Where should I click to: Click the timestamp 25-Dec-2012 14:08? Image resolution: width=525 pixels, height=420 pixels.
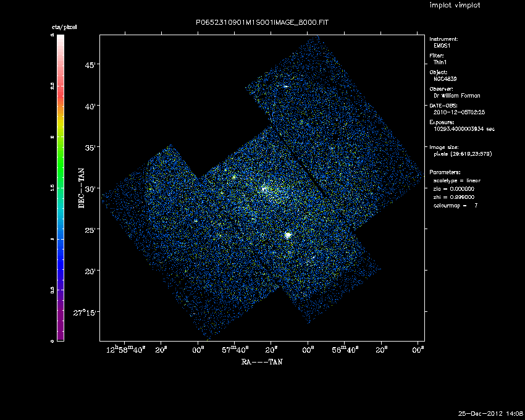490,414
